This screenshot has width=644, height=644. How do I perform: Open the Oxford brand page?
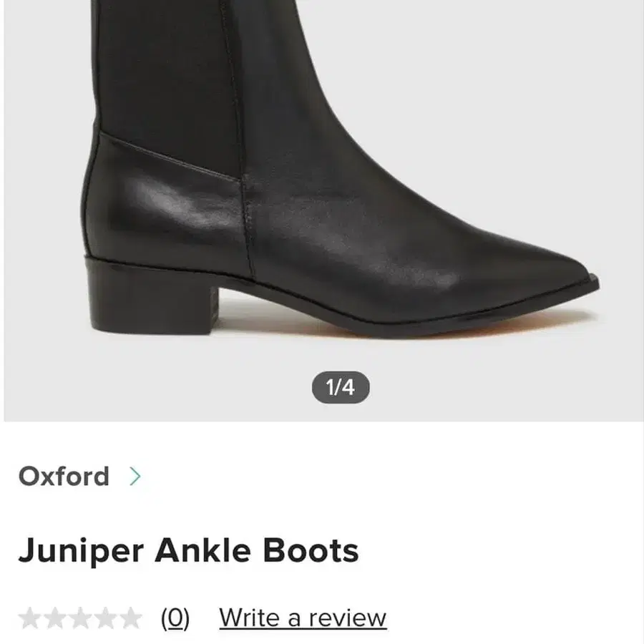[x=64, y=477]
